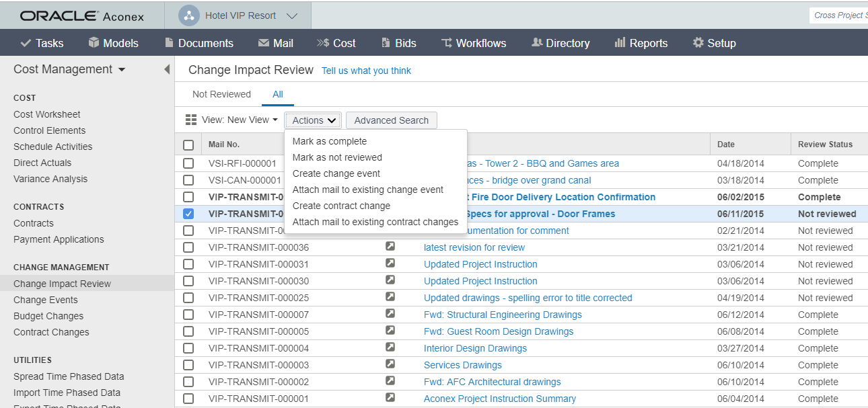The image size is (868, 408).
Task: Expand the Cost Management module dropdown
Action: 122,70
